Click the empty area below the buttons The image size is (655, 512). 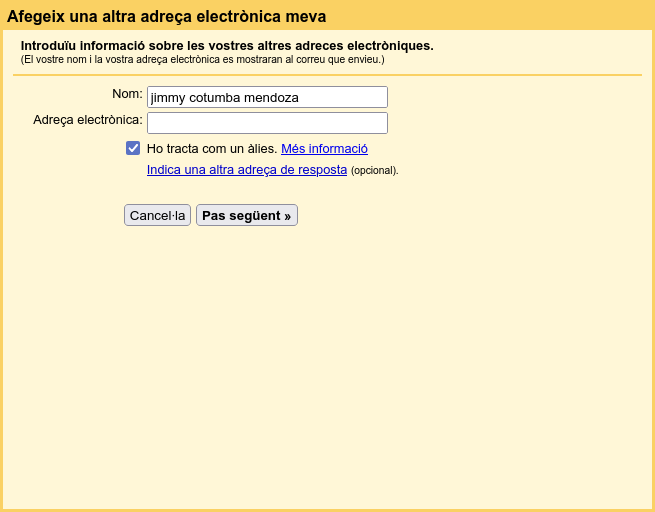pos(327,360)
